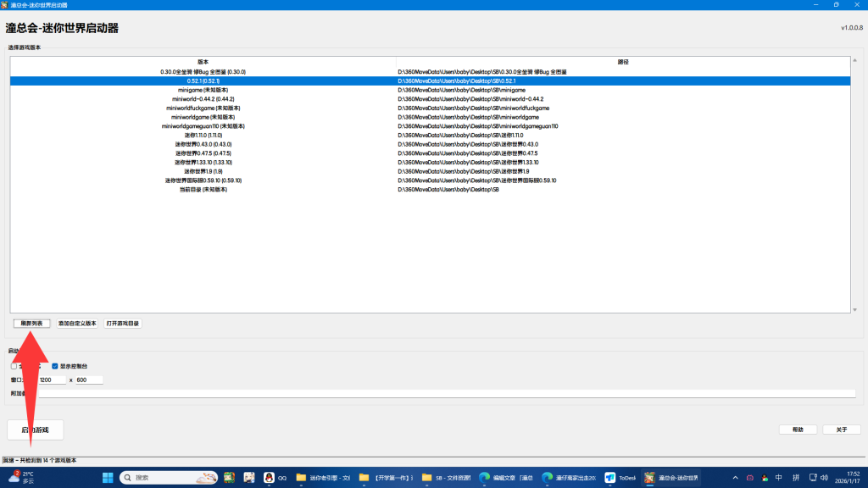Enable the unchecked checkbox beside 显示控制台
Image resolution: width=868 pixels, height=488 pixels.
coord(14,366)
